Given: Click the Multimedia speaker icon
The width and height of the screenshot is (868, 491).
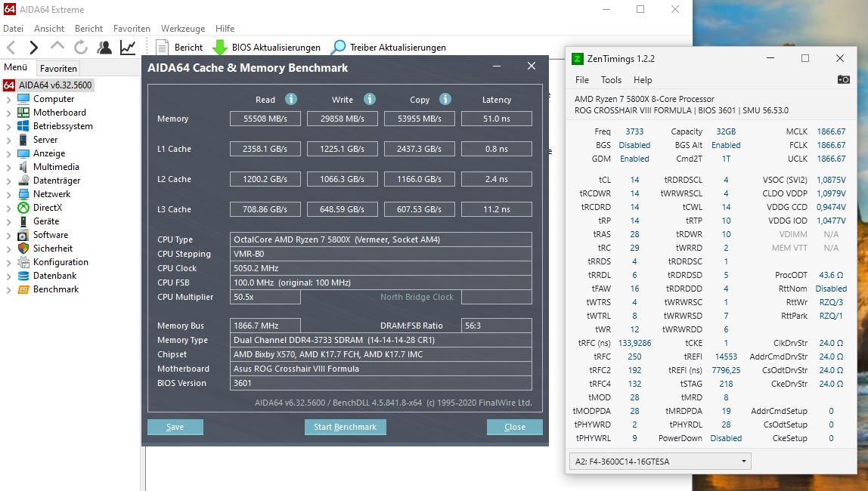Looking at the screenshot, I should point(23,167).
